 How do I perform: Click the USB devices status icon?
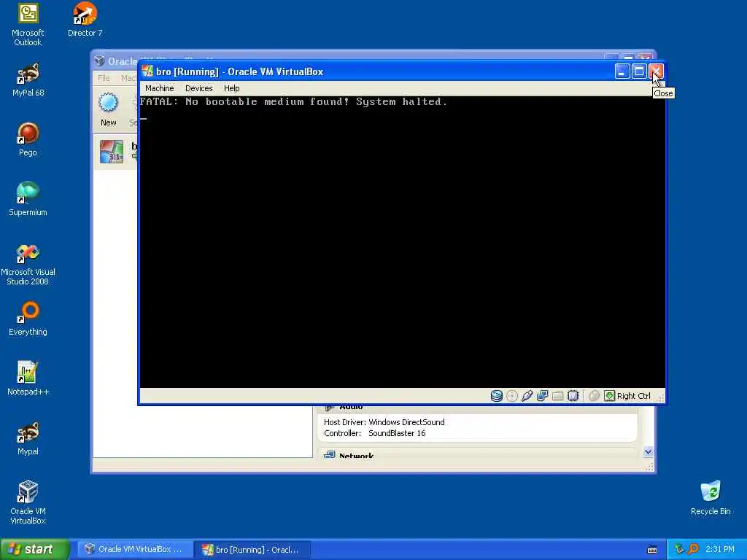(x=527, y=396)
